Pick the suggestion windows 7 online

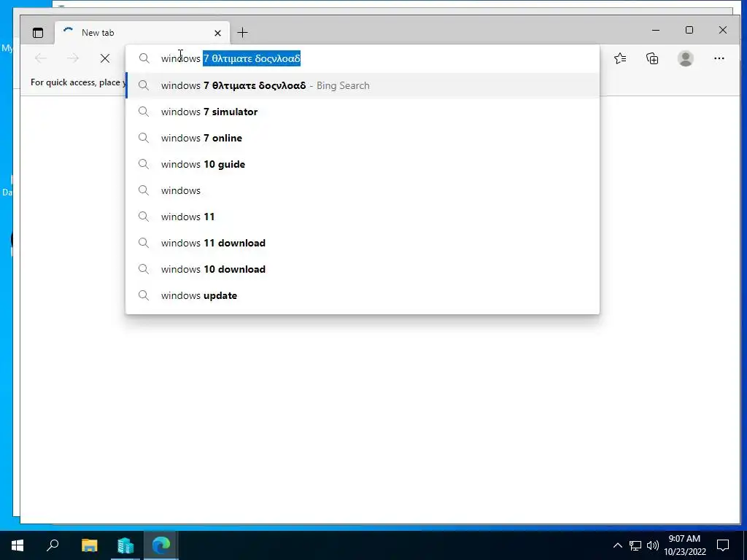tap(363, 138)
